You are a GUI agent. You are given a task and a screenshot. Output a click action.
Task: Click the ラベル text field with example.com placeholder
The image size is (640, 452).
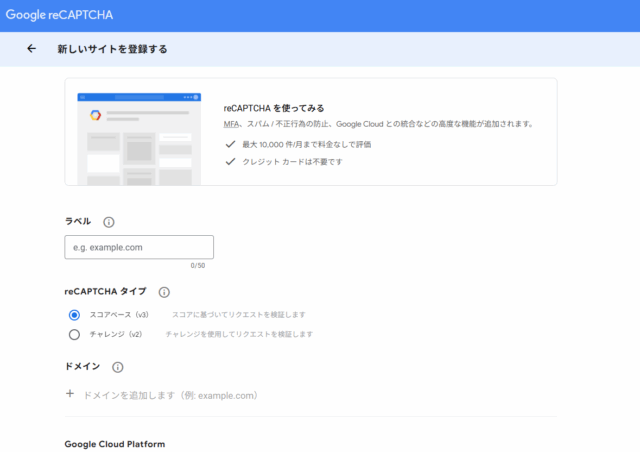pyautogui.click(x=139, y=247)
